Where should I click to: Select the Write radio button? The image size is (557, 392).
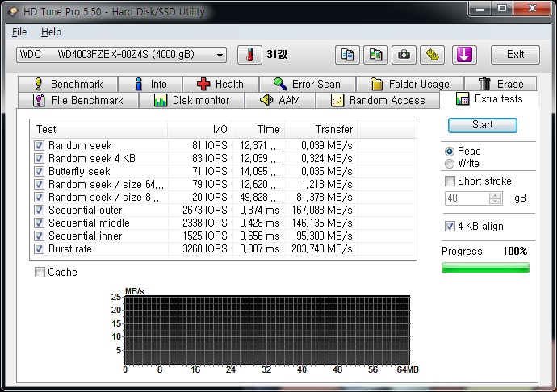click(450, 164)
